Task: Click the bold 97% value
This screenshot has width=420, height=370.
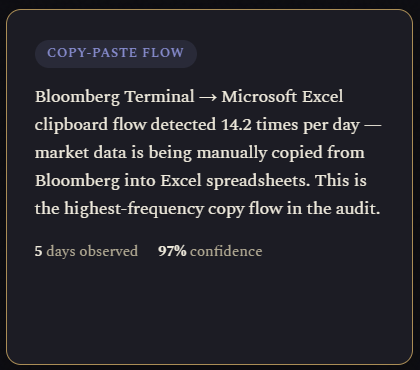Action: (x=172, y=251)
